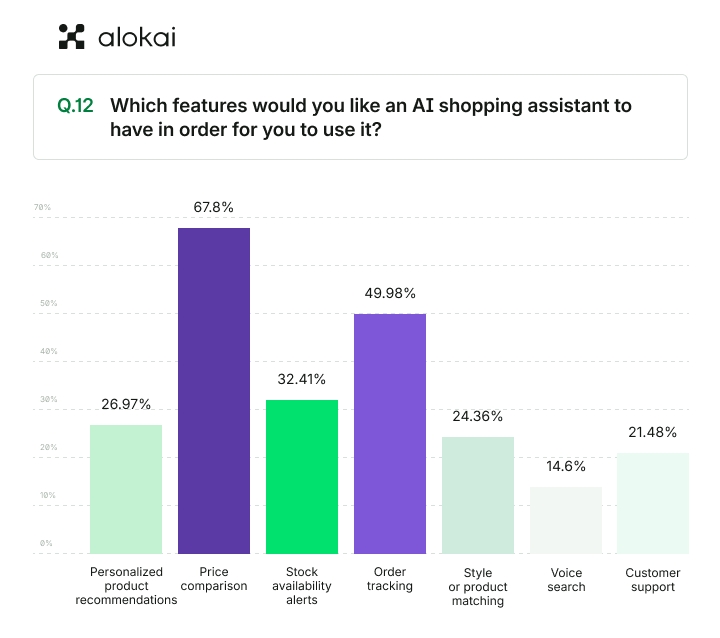The height and width of the screenshot is (638, 720).
Task: Select the 32.41% value label
Action: tap(302, 379)
